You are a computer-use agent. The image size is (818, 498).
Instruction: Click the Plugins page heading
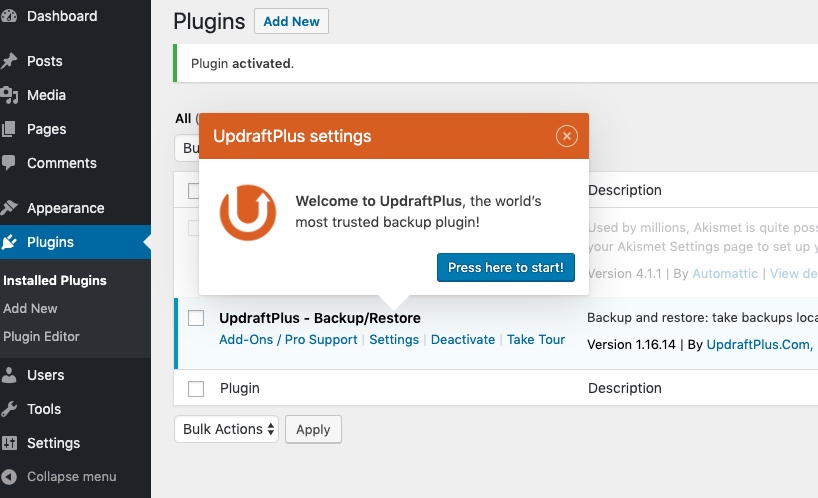209,22
